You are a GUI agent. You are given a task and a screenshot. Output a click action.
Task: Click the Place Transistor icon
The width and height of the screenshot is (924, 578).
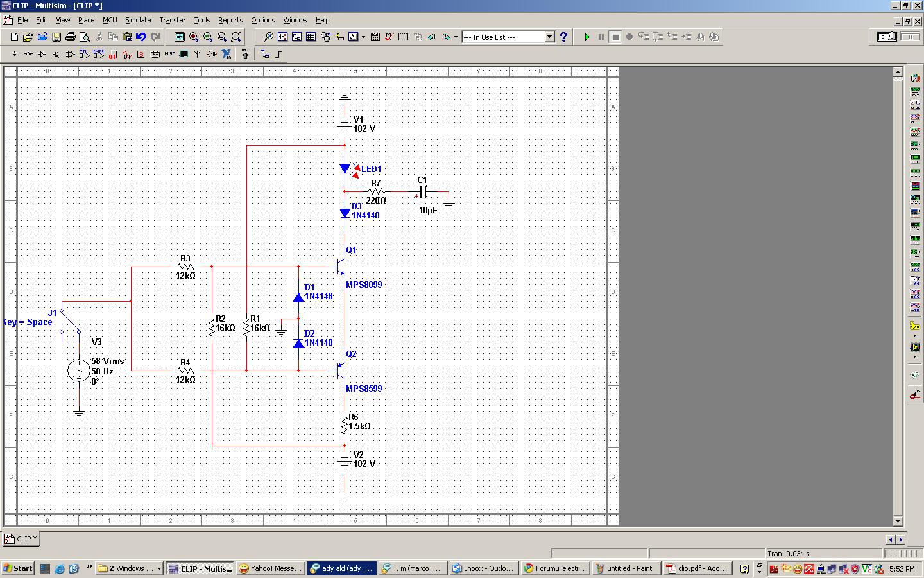(56, 55)
